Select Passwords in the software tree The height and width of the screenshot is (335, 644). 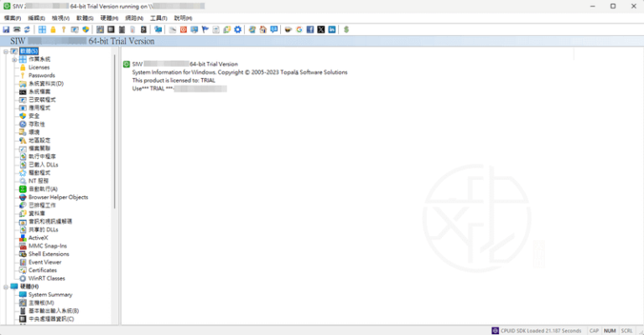(x=41, y=75)
